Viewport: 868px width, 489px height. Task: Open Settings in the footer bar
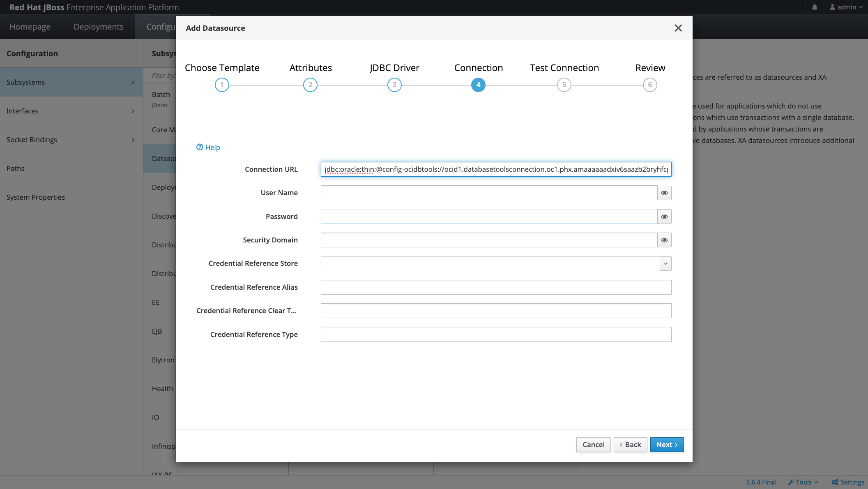848,482
